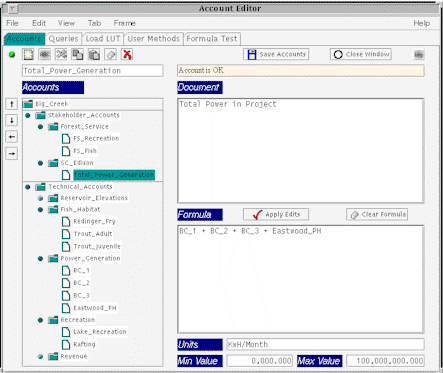Click the Rafting document icon
This screenshot has height=373, width=443.
tap(66, 344)
